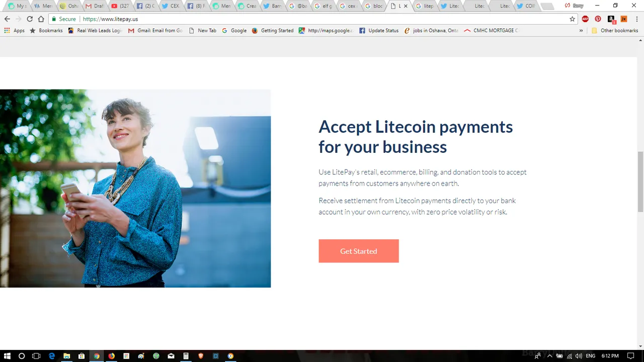Open the Adblock Plus extension icon
Image resolution: width=644 pixels, height=362 pixels.
[x=585, y=19]
